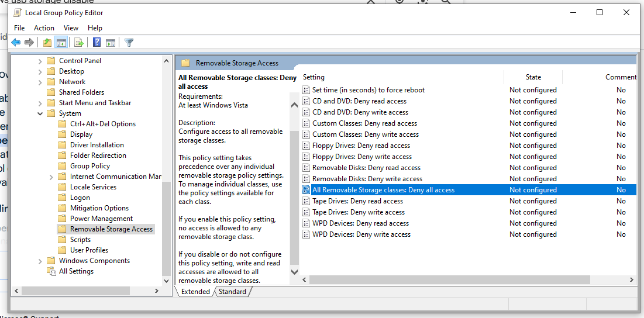The width and height of the screenshot is (644, 318).
Task: Click the icon beside Removable Disks: Deny read access
Action: (306, 167)
